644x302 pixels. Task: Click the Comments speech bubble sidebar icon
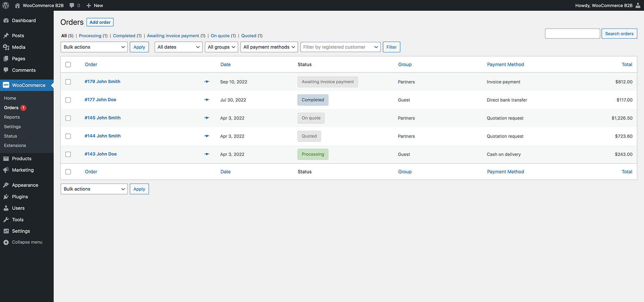pos(6,70)
